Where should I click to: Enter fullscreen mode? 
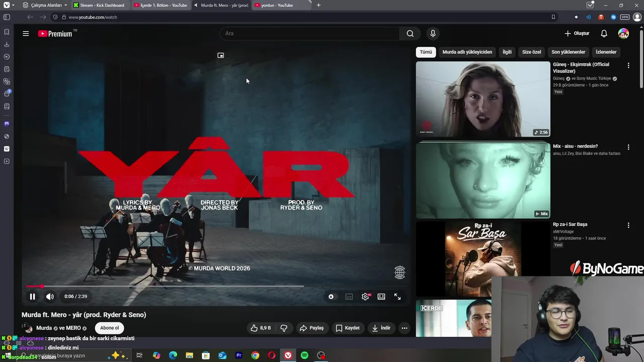tap(397, 297)
